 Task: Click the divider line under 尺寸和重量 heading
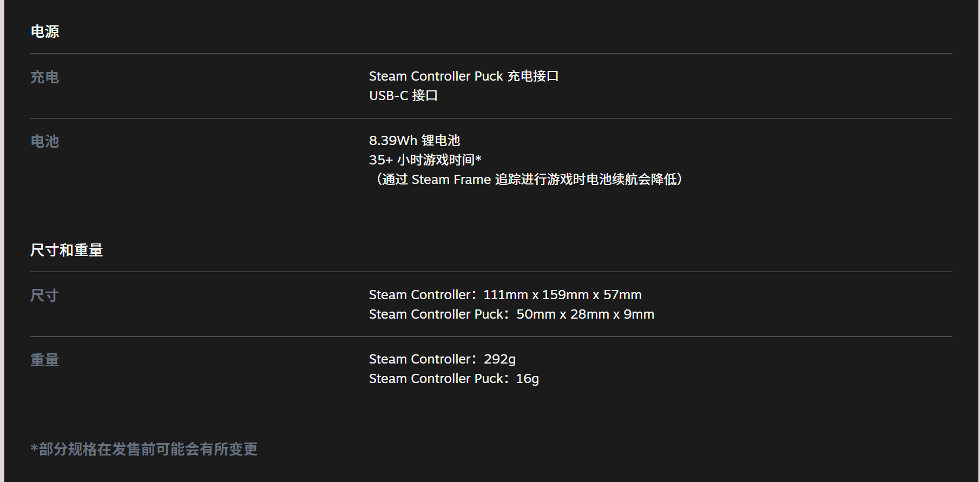(x=491, y=272)
